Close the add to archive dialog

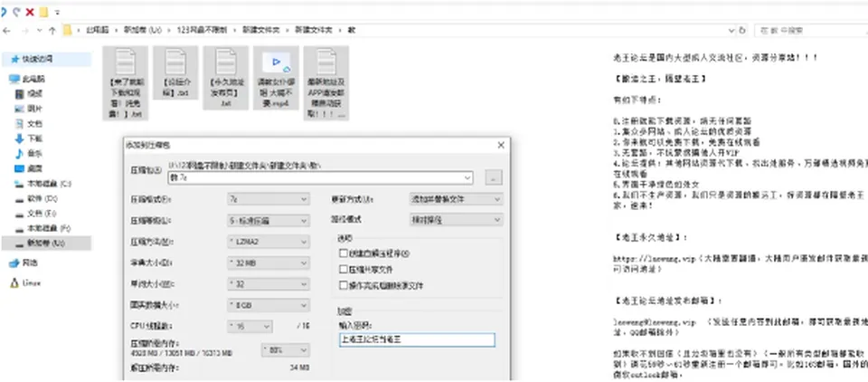click(501, 145)
